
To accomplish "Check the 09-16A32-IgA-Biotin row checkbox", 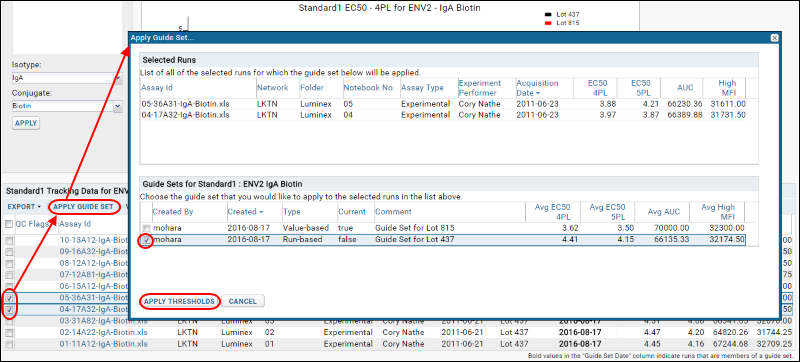I will (x=9, y=251).
